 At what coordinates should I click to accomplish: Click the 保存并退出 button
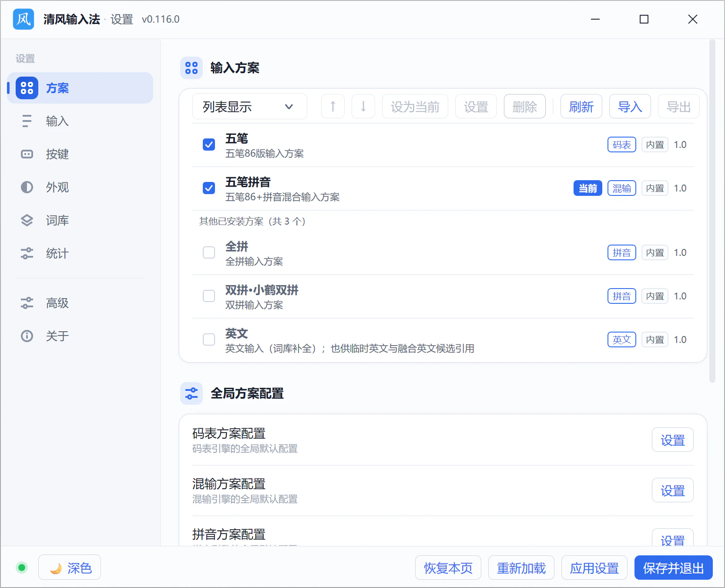tap(674, 568)
